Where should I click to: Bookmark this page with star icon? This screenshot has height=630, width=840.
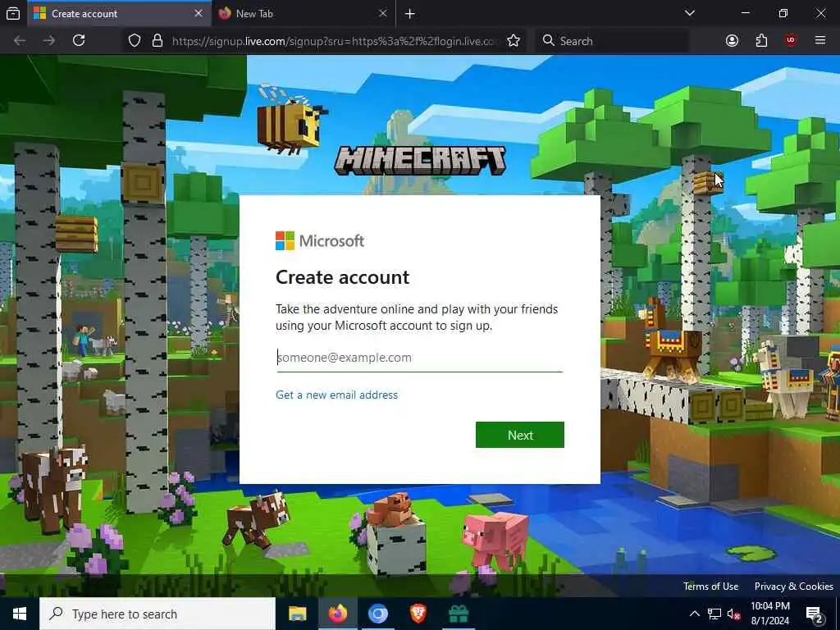[514, 41]
